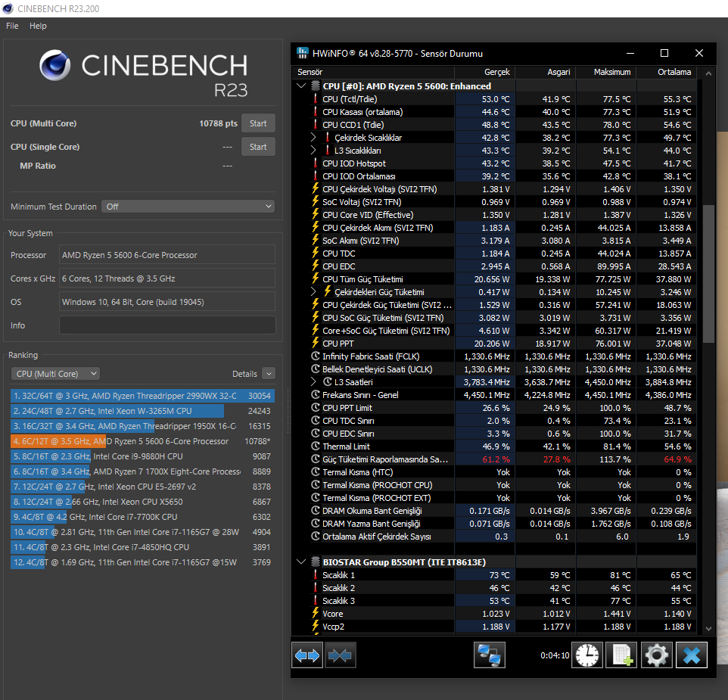This screenshot has width=728, height=700.
Task: Click the blue X close sensors icon
Action: pyautogui.click(x=692, y=655)
